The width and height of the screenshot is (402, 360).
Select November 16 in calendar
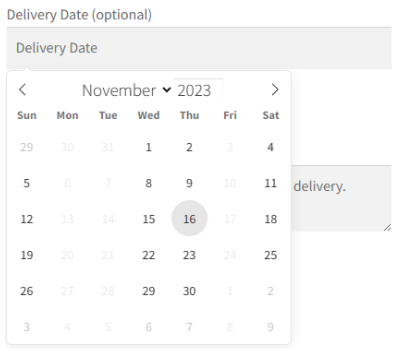pos(189,218)
